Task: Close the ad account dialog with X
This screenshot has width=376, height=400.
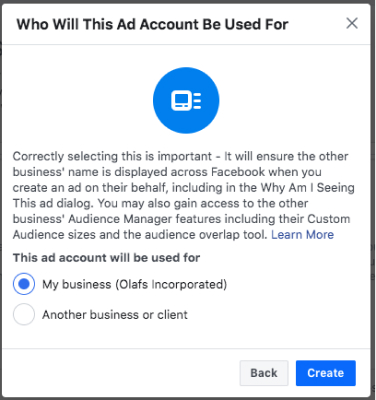Action: point(352,24)
